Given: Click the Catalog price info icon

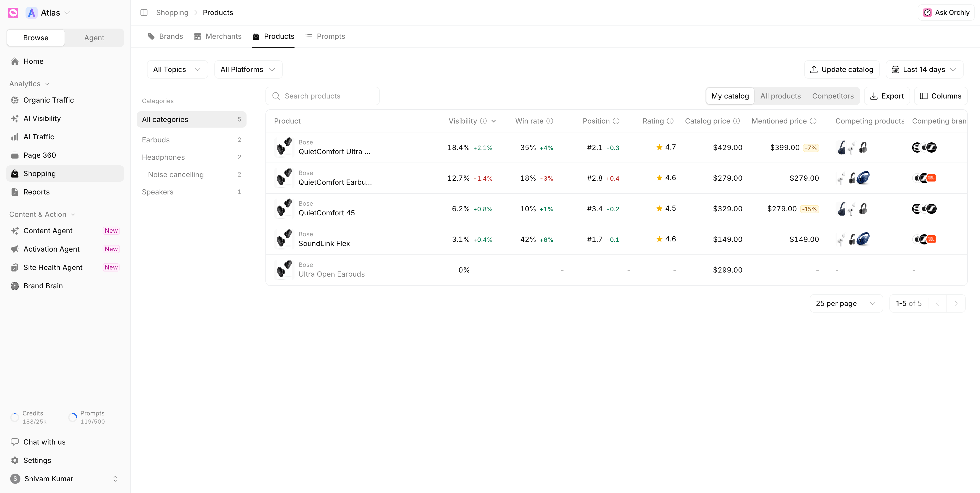Looking at the screenshot, I should point(737,121).
